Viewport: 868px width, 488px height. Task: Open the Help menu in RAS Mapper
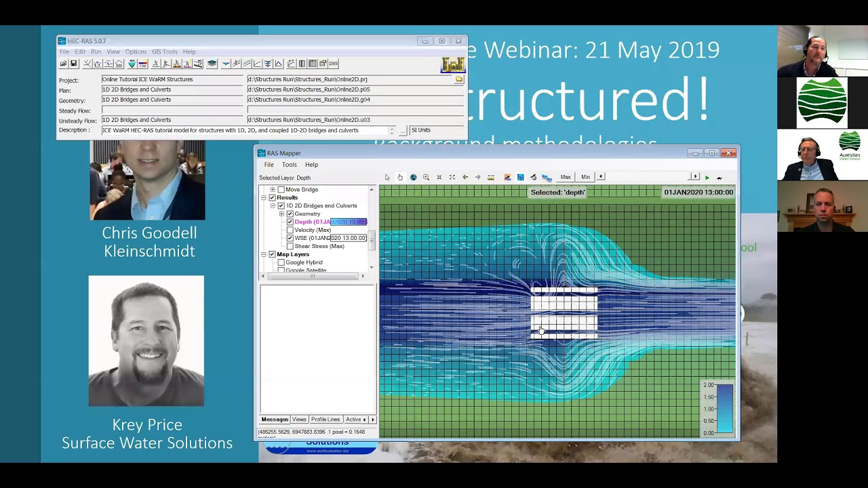click(311, 165)
